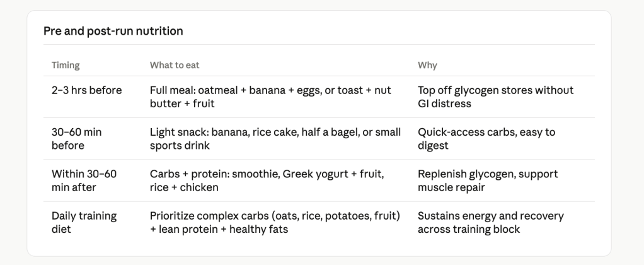Click the full meal oatmeal and eggs cell
The image size is (644, 265).
point(270,97)
